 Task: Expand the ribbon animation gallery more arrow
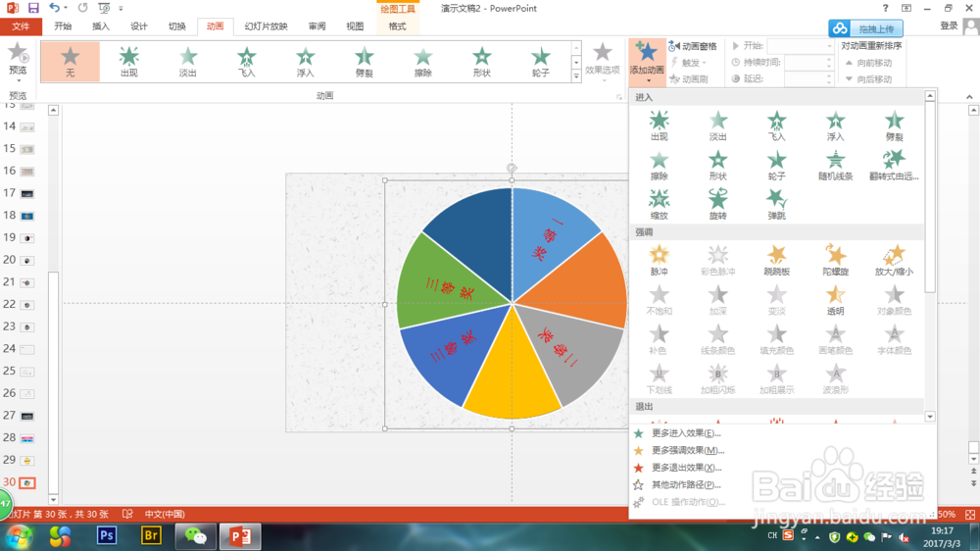(576, 75)
